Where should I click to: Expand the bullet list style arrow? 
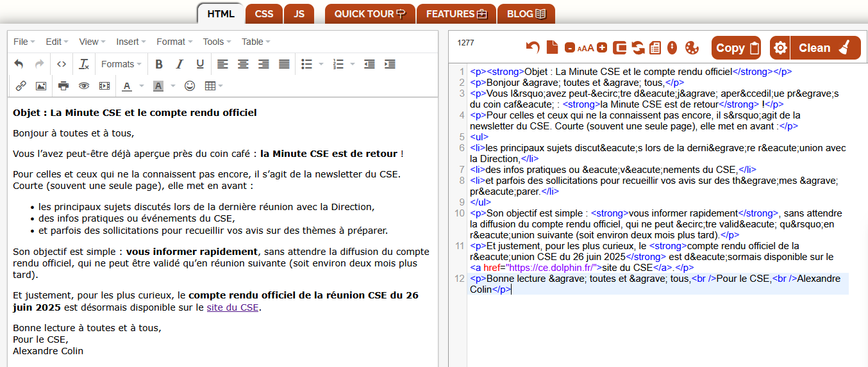[x=321, y=64]
